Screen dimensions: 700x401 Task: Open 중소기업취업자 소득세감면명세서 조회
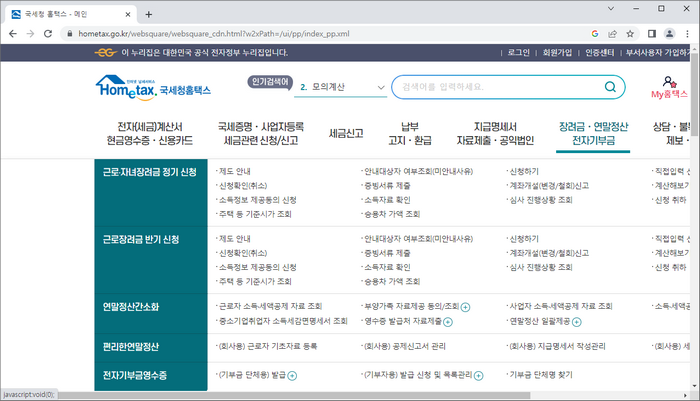pyautogui.click(x=283, y=321)
